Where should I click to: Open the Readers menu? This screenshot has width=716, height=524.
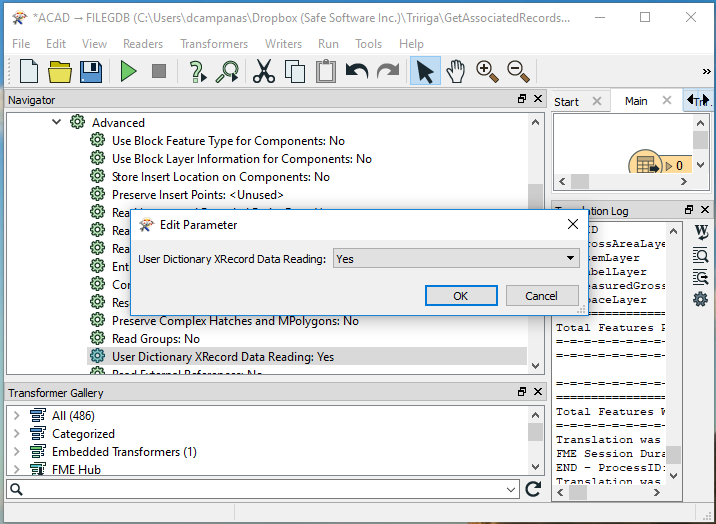[143, 44]
